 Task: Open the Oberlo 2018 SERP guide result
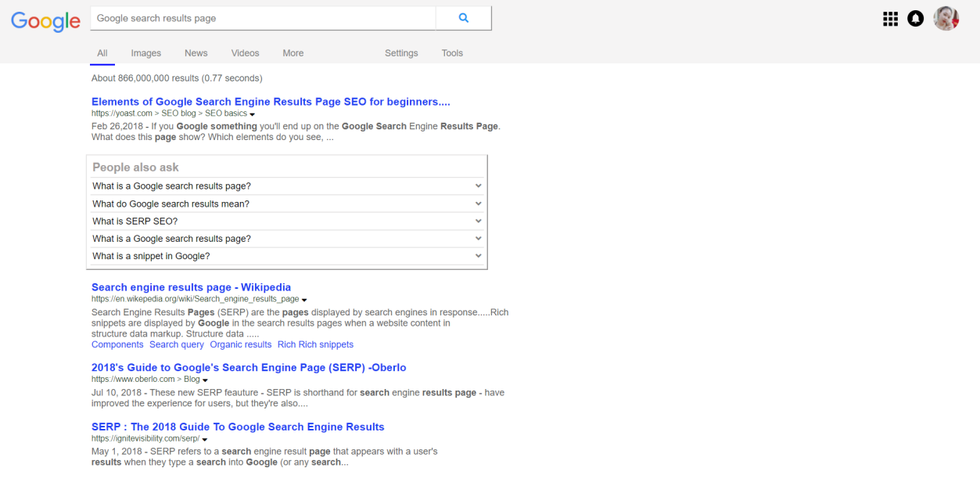tap(249, 368)
